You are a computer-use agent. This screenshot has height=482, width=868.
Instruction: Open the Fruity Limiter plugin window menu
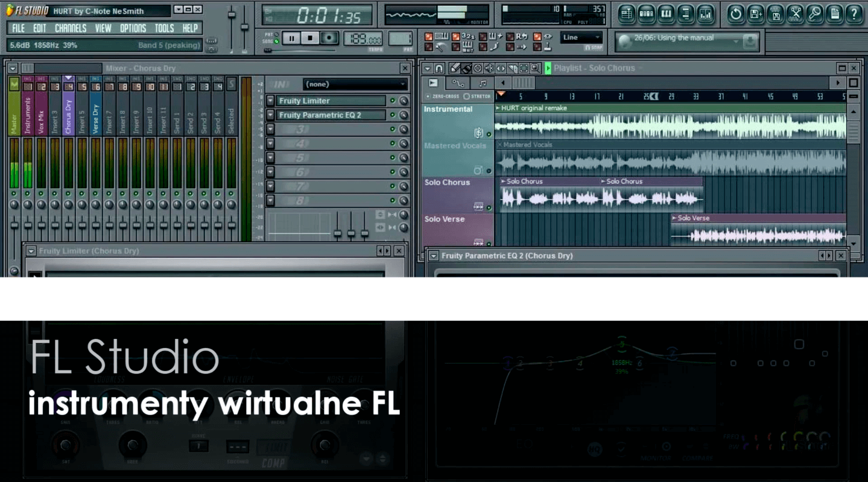coord(31,251)
